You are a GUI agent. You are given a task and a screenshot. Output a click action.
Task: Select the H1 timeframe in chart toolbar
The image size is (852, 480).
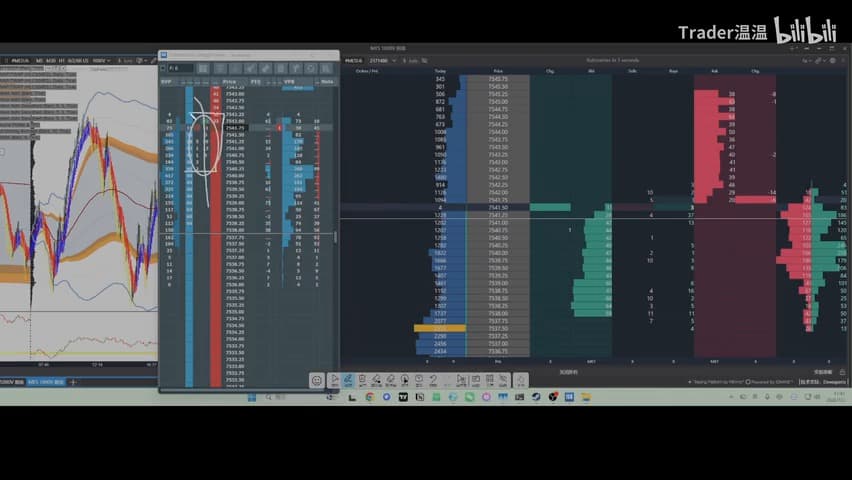click(61, 60)
